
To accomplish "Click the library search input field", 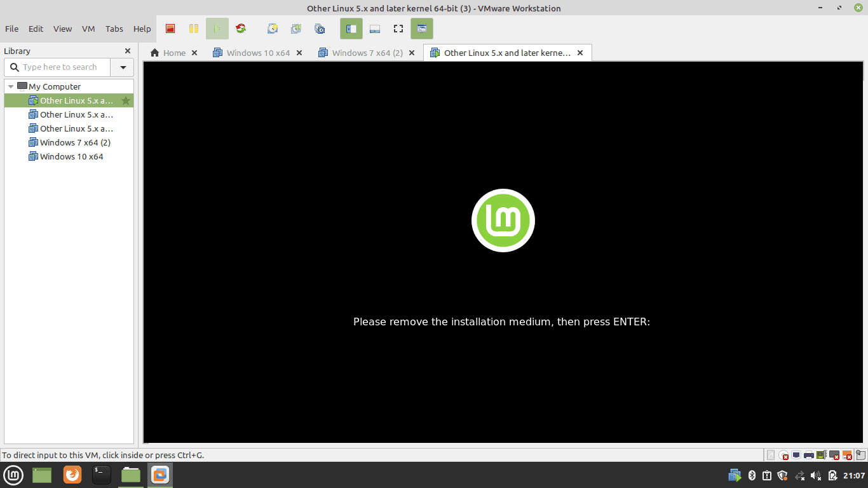I will click(58, 67).
